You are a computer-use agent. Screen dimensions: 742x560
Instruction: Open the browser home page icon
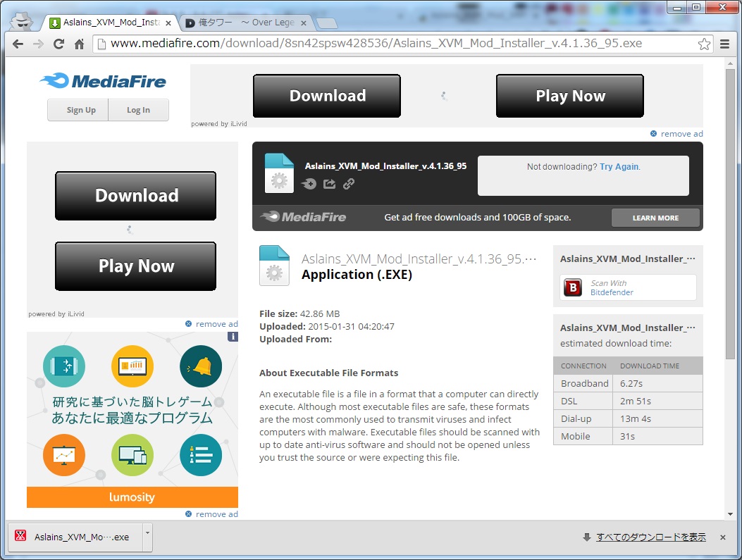pos(79,44)
